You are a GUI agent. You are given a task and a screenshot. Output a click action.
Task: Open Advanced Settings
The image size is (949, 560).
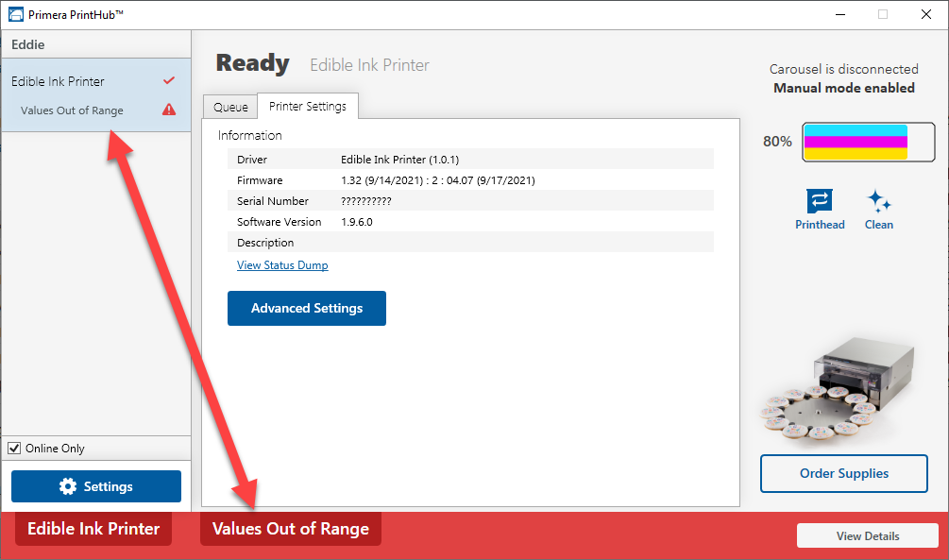(x=307, y=308)
